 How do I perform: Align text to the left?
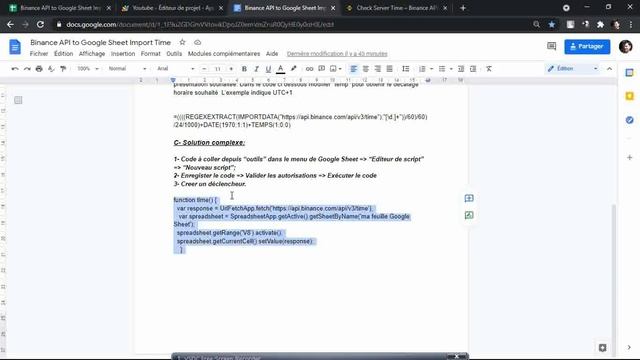353,69
